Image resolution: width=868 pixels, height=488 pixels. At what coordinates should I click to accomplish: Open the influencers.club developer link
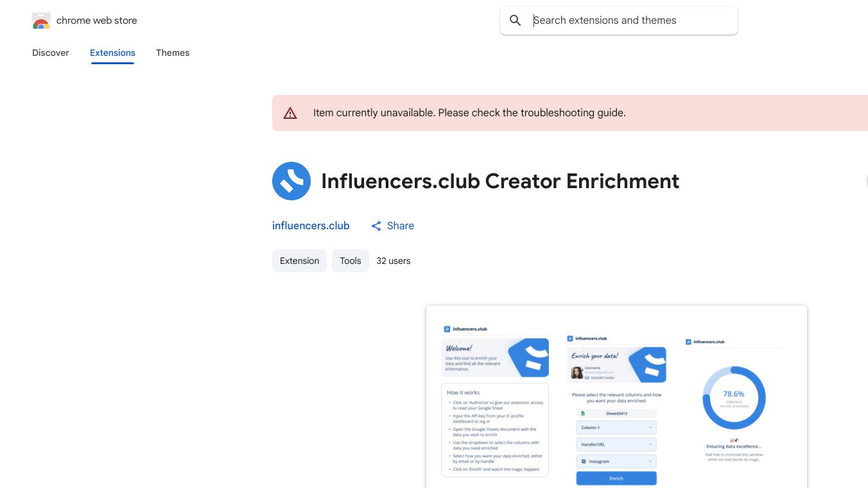tap(311, 226)
